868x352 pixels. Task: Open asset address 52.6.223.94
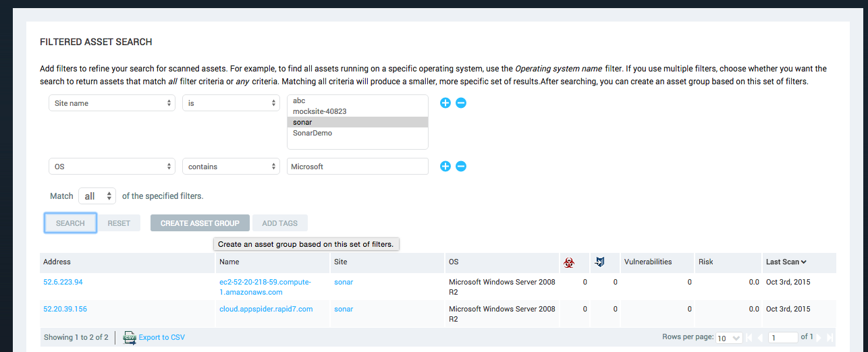pos(63,282)
